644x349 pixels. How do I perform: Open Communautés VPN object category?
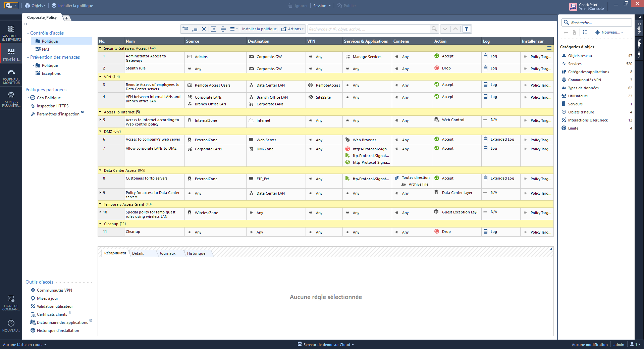[x=596, y=80]
